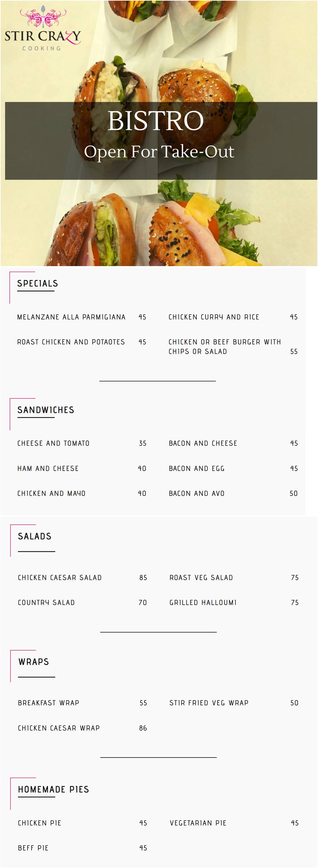Viewport: 318px width, 868px height.
Task: Select the Breakfast Wrap item
Action: 48,703
